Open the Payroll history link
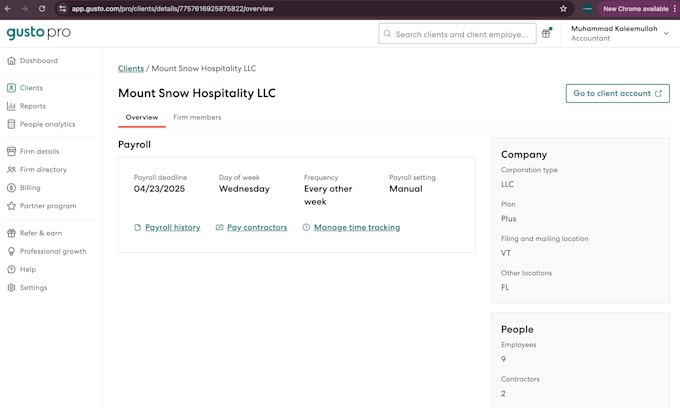The image size is (680, 408). coord(173,228)
